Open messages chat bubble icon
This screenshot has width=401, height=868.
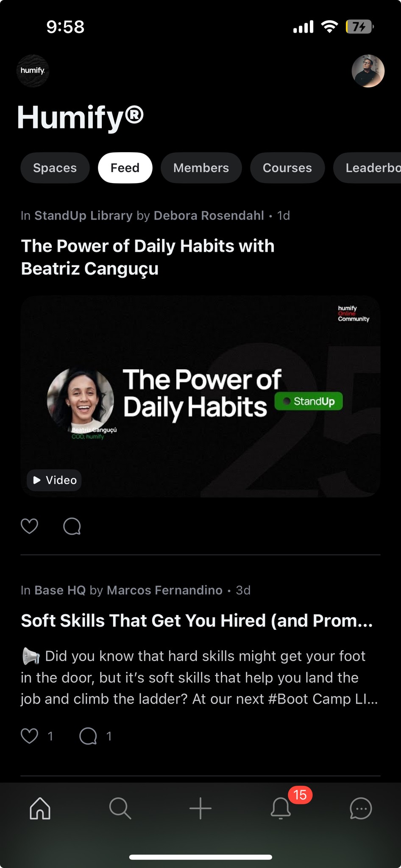(x=361, y=808)
